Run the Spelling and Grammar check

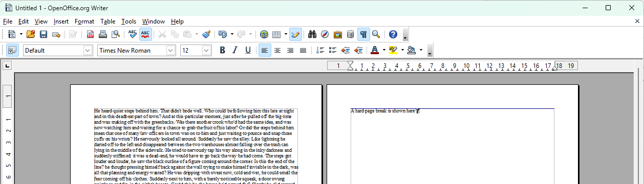coord(133,34)
